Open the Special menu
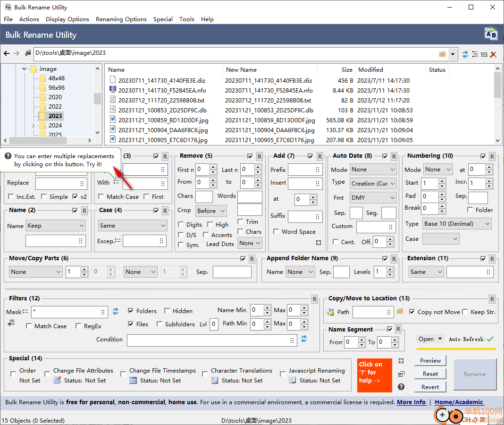 [x=163, y=19]
